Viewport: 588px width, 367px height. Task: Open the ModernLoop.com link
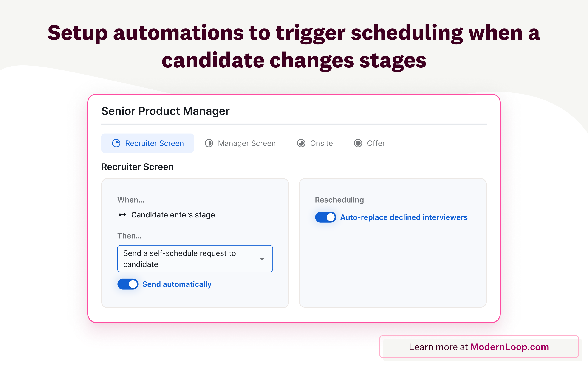pos(509,347)
